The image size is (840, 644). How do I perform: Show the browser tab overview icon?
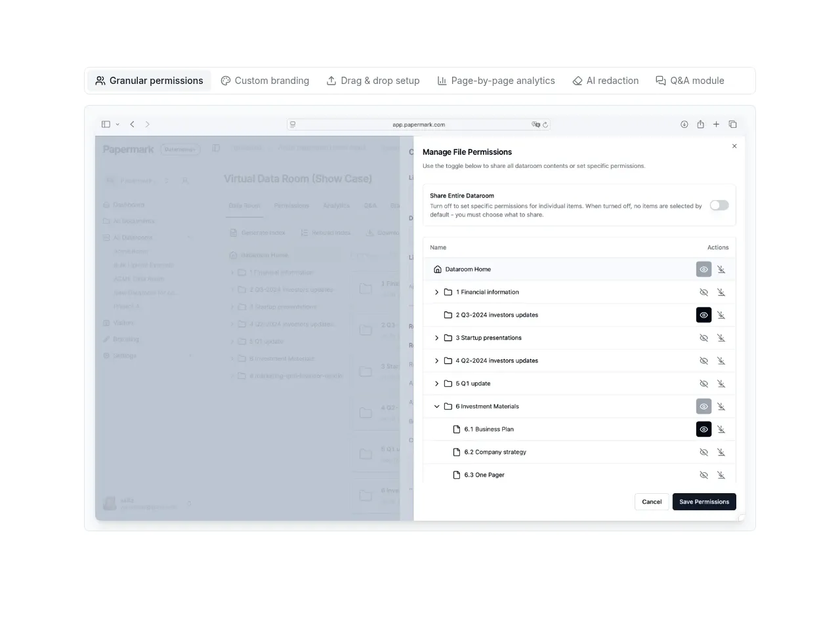tap(732, 125)
